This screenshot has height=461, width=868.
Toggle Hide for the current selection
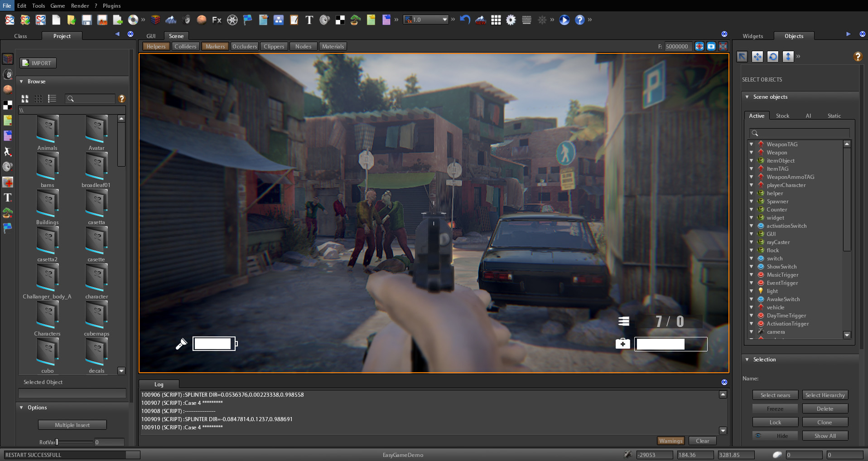775,435
